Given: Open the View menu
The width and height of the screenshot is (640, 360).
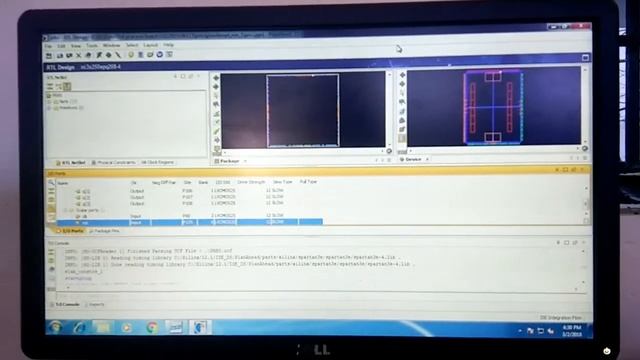Looking at the screenshot, I should point(76,46).
